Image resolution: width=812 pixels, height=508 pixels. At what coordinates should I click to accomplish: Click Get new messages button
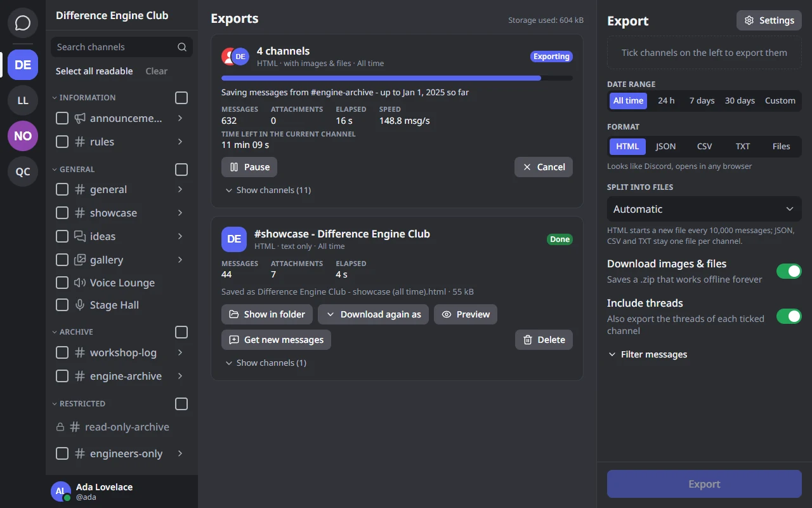[276, 340]
